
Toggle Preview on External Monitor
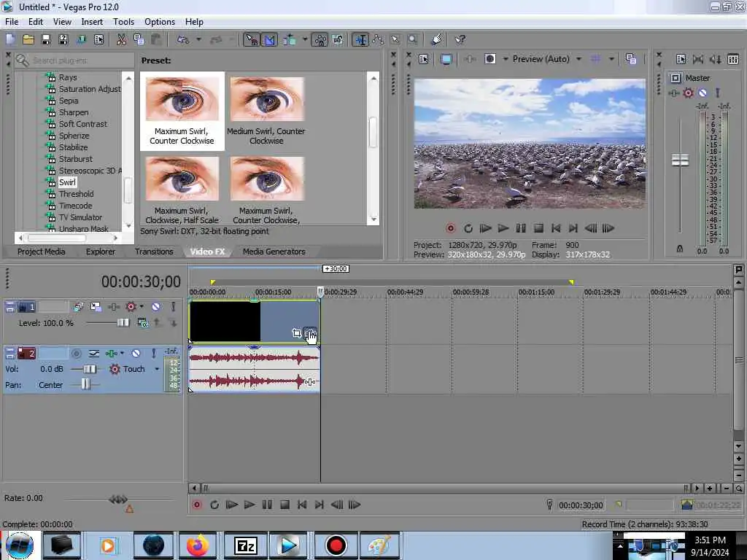(x=446, y=59)
